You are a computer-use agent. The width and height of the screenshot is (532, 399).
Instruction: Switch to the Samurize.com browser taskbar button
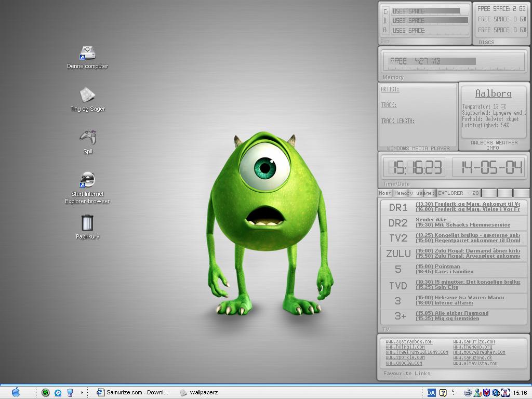click(x=132, y=393)
